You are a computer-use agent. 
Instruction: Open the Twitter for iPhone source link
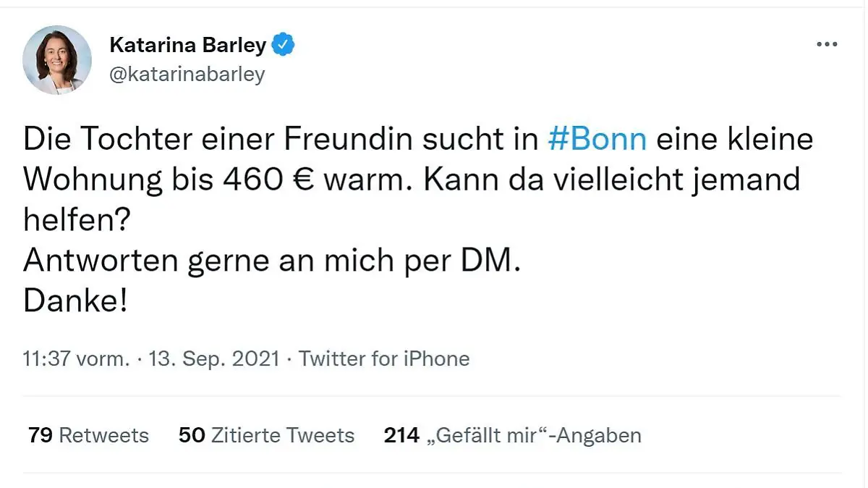pyautogui.click(x=384, y=358)
